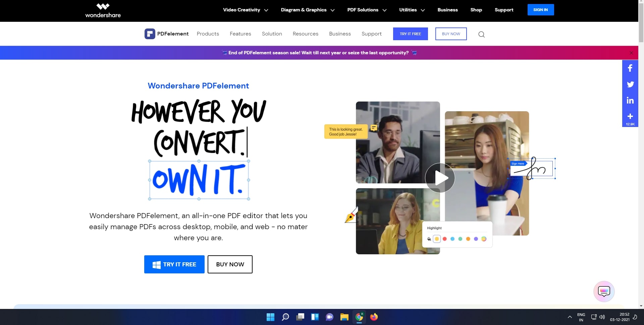Screen dimensions: 644x325
Task: Open File Explorer from taskbar
Action: click(344, 317)
